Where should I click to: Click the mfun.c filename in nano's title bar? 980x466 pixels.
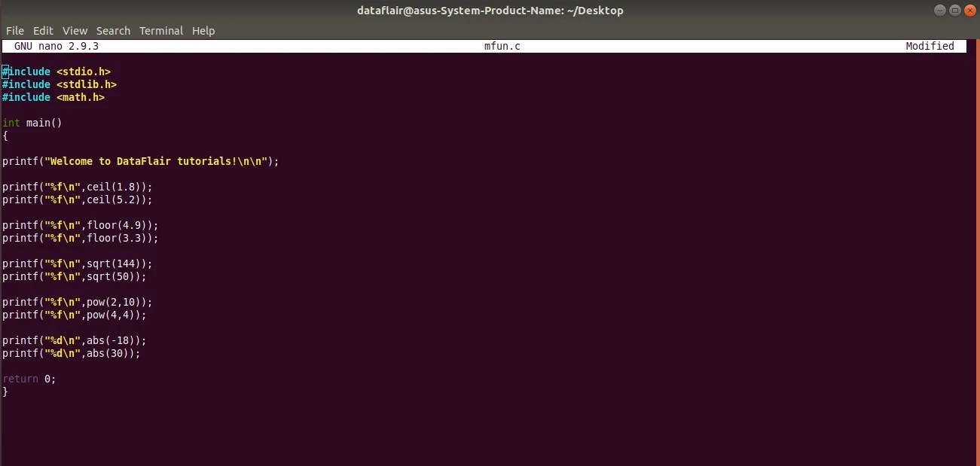click(502, 46)
